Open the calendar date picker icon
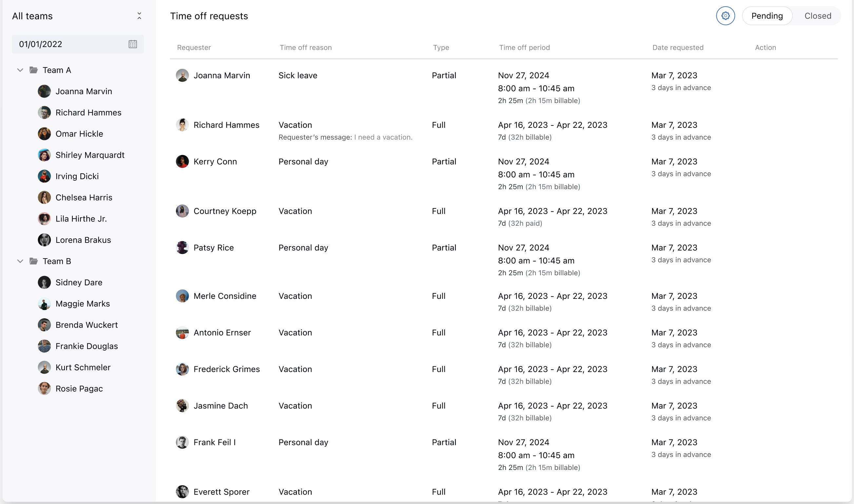Viewport: 854px width, 504px height. 133,44
